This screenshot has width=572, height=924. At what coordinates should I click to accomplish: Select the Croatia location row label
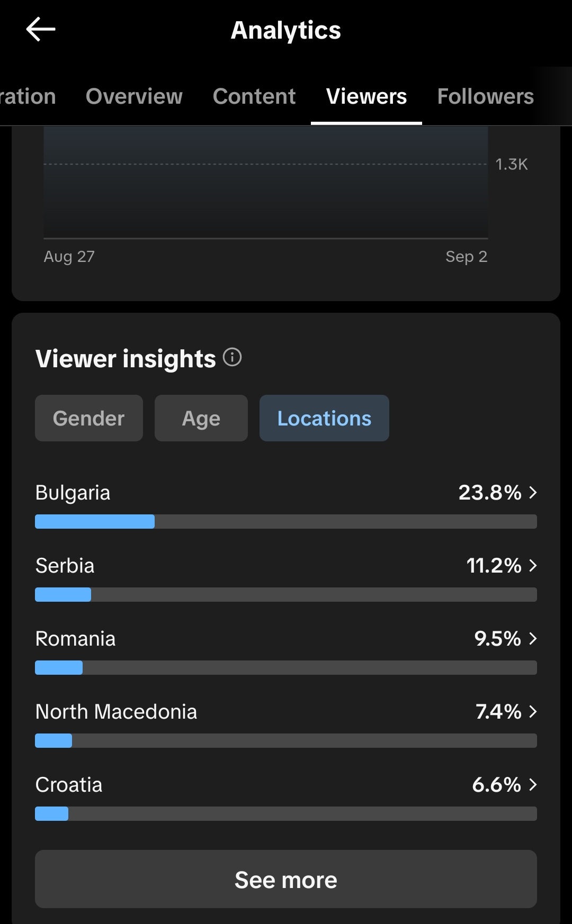pos(69,785)
